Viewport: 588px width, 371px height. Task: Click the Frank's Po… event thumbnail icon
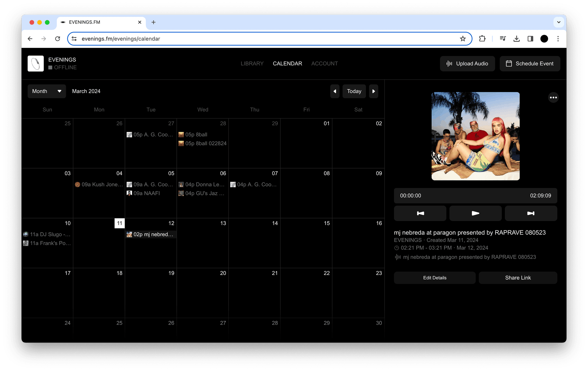pos(26,243)
